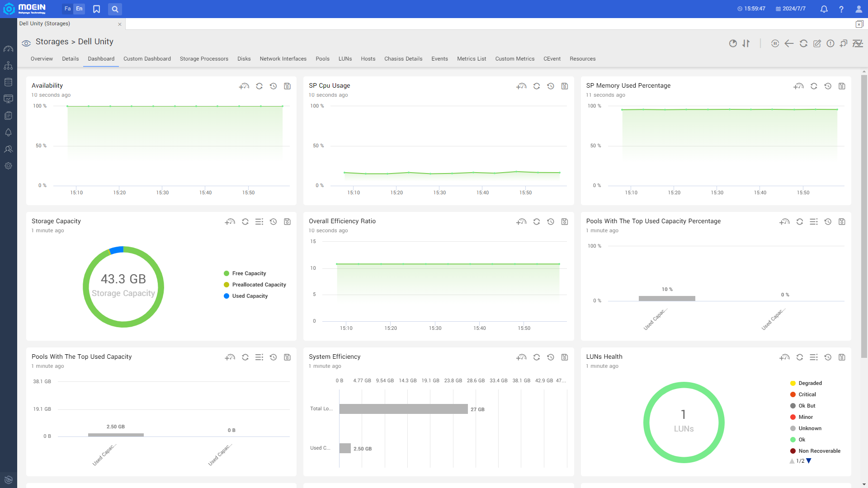Open the help question mark icon
The height and width of the screenshot is (488, 868).
point(841,9)
